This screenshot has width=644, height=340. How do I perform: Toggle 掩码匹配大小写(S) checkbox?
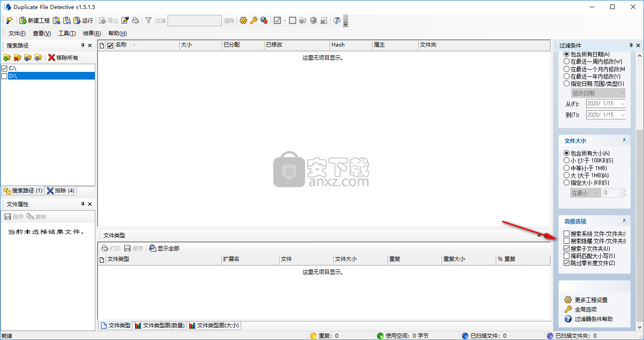click(x=566, y=255)
